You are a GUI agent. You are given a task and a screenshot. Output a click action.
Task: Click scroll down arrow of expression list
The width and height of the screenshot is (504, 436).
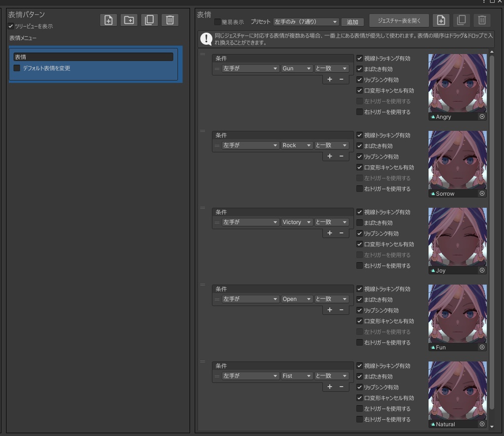[x=492, y=427]
